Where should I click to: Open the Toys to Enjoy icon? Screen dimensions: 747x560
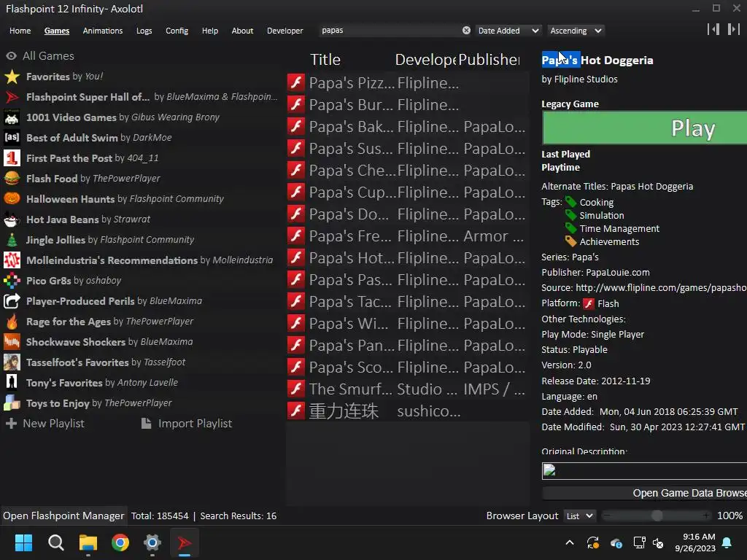click(x=12, y=402)
